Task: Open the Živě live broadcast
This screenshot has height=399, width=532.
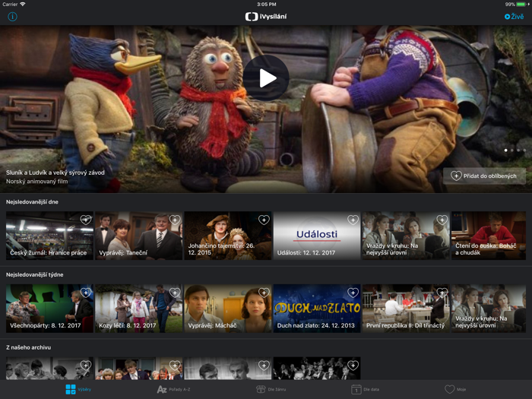Action: 514,16
